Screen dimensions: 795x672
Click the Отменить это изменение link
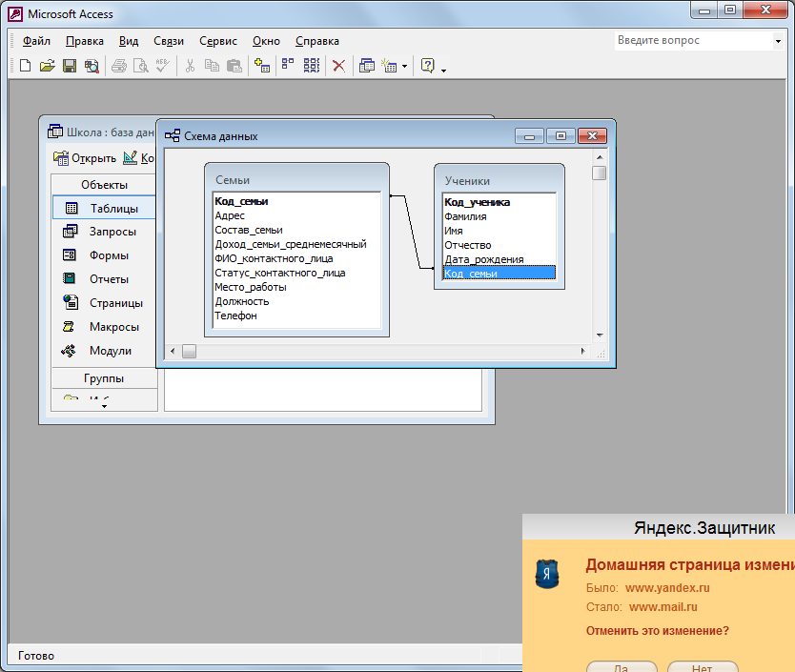[x=657, y=631]
